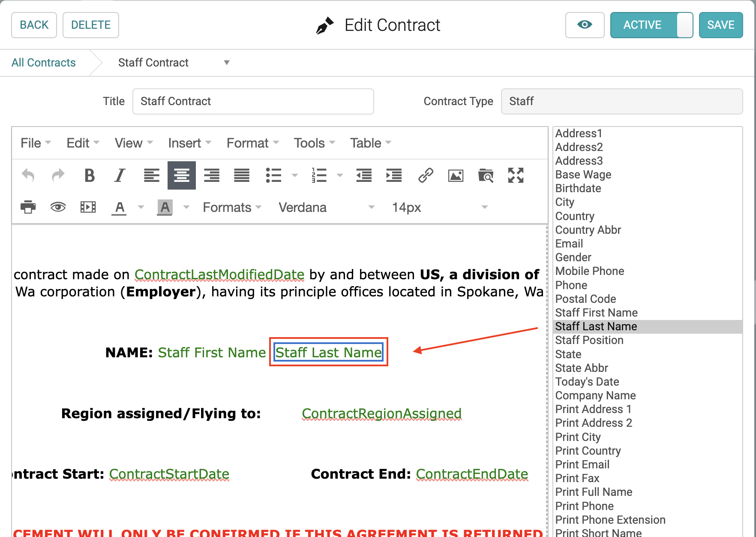Screen dimensions: 756x537
Task: Toggle the ACTIVE switch
Action: click(x=651, y=25)
